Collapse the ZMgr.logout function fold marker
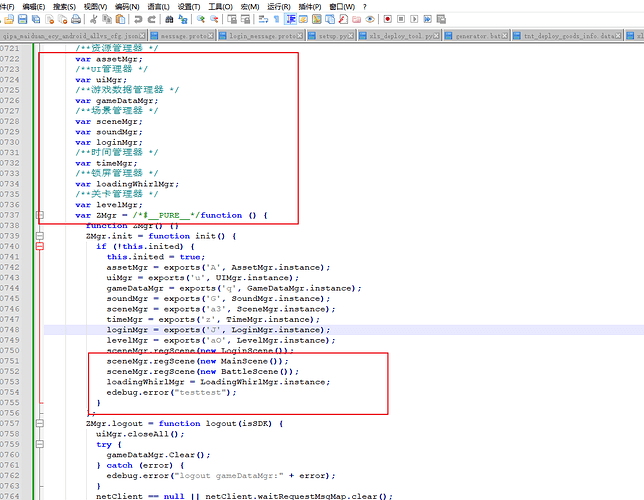 (40, 423)
